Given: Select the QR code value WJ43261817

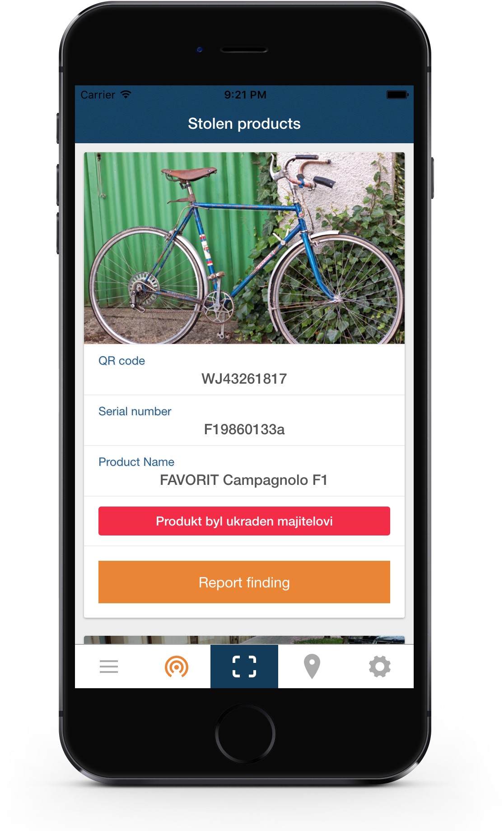Looking at the screenshot, I should (244, 379).
